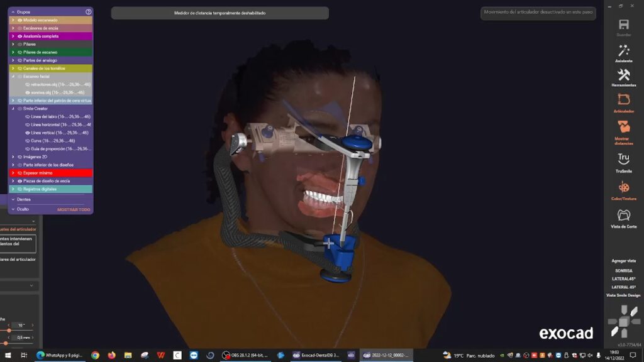Open OBS 28.1.2 taskbar item
644x362 pixels.
tap(245, 355)
